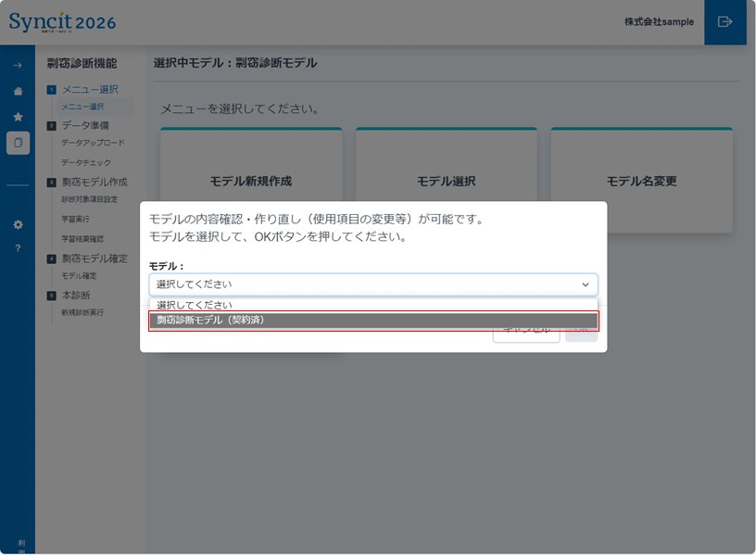This screenshot has width=756, height=555.
Task: Click the highlighted device icon in sidebar
Action: pos(17,142)
